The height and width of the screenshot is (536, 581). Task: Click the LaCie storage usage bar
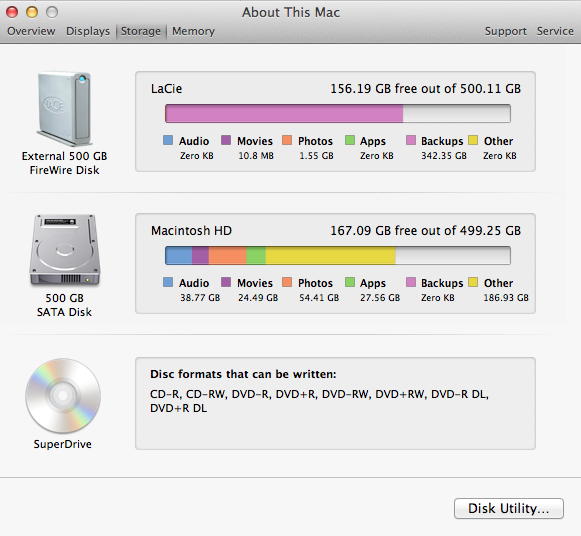(338, 113)
